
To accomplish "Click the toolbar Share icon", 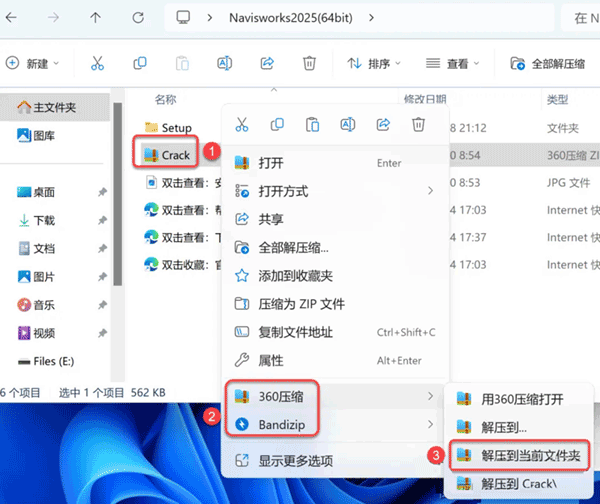I will tap(267, 63).
